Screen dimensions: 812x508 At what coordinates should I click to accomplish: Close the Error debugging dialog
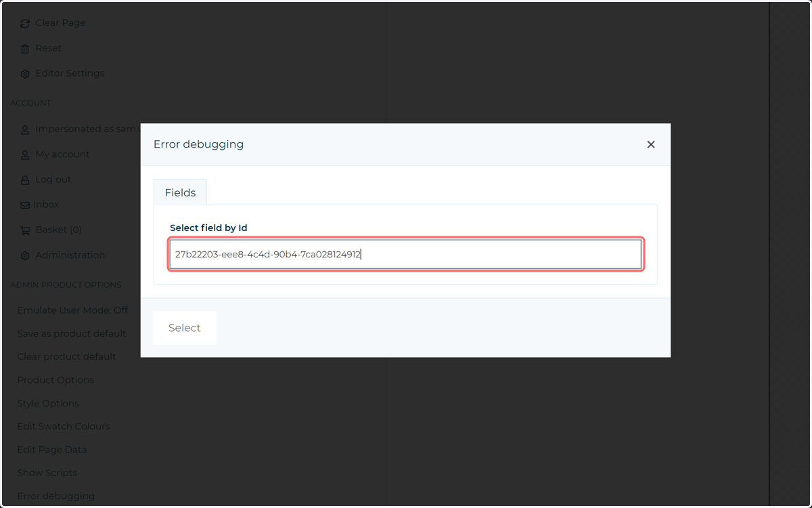(x=651, y=144)
